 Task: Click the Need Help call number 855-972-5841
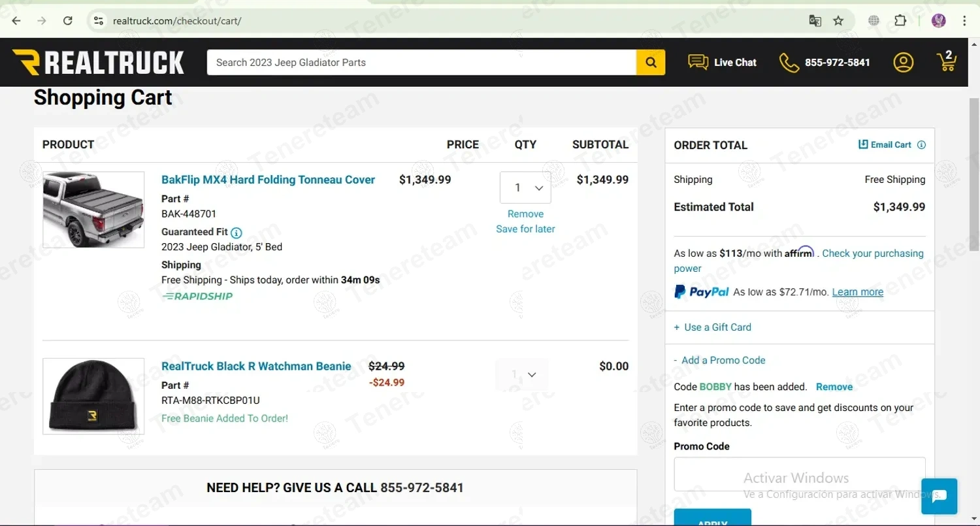coord(421,488)
